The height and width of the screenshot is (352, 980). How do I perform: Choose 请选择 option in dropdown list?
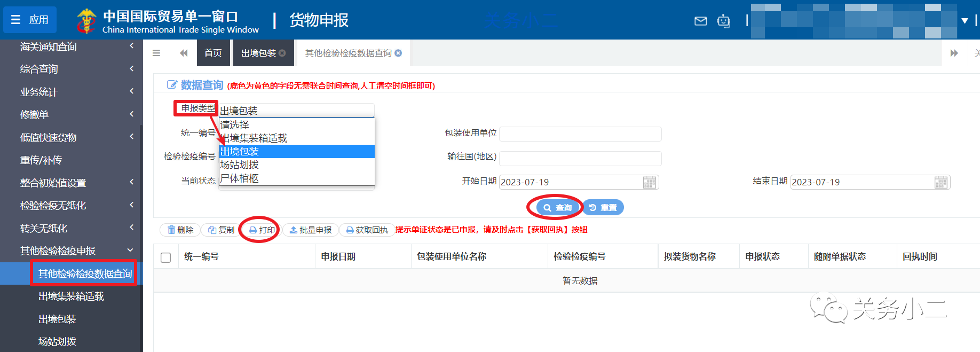click(297, 124)
